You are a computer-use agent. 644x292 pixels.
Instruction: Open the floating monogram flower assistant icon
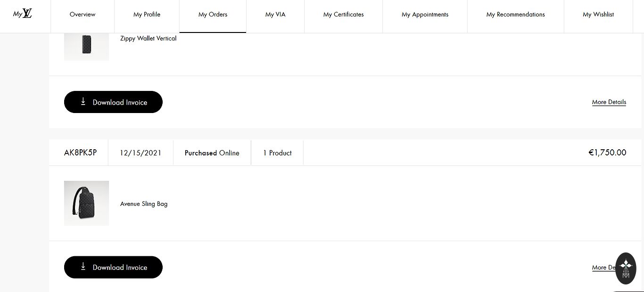[x=626, y=268]
